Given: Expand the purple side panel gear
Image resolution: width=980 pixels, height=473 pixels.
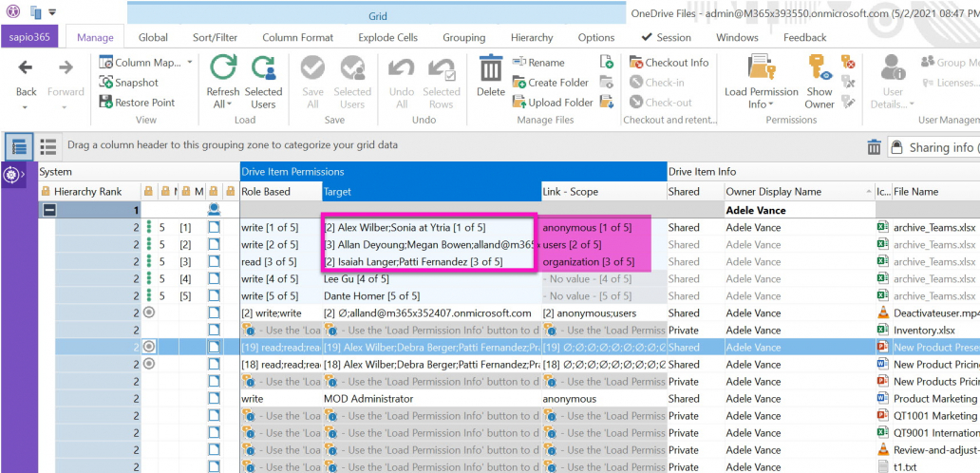Looking at the screenshot, I should [x=11, y=176].
